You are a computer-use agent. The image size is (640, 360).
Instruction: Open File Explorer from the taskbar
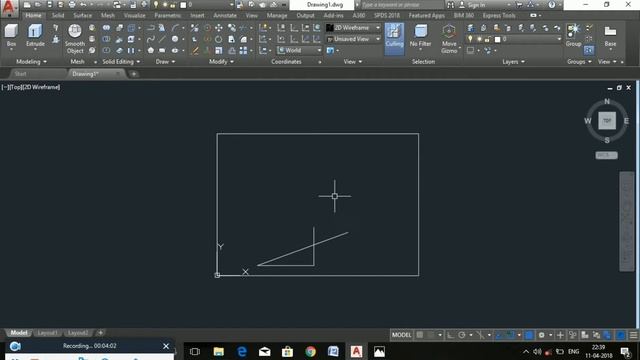219,351
